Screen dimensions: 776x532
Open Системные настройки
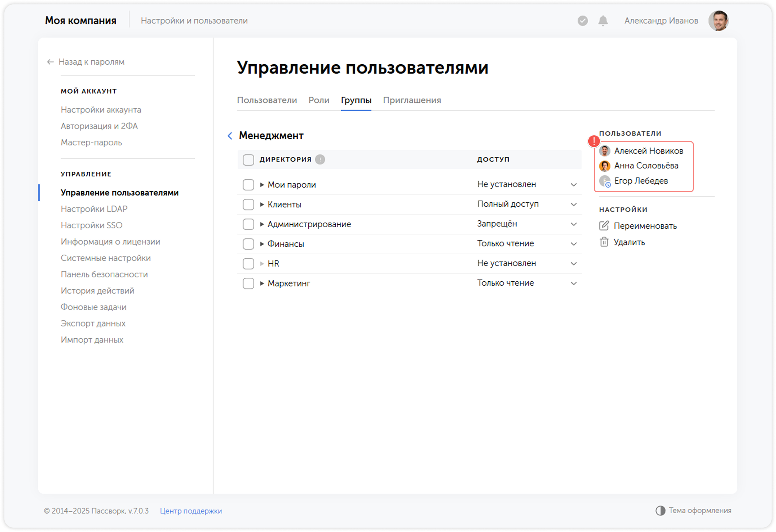(x=106, y=258)
